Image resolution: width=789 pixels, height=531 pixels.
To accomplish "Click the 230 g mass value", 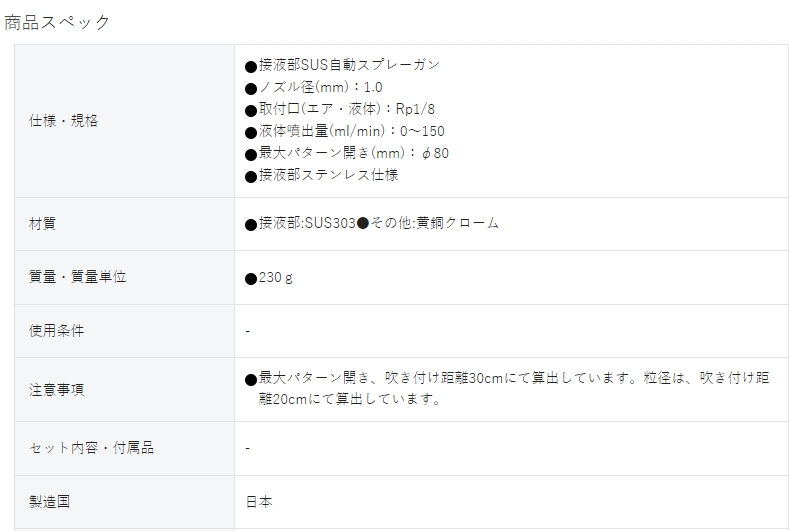I will (269, 278).
